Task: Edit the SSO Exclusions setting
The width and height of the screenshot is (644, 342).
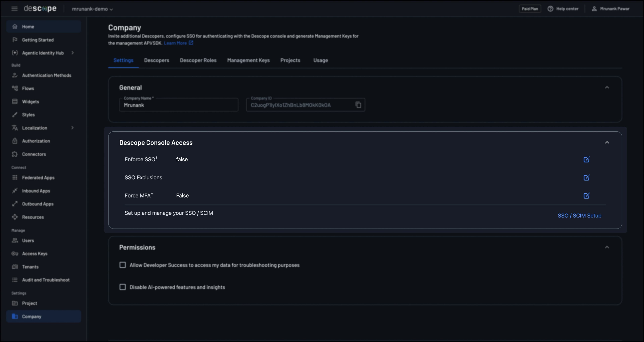Action: click(586, 178)
